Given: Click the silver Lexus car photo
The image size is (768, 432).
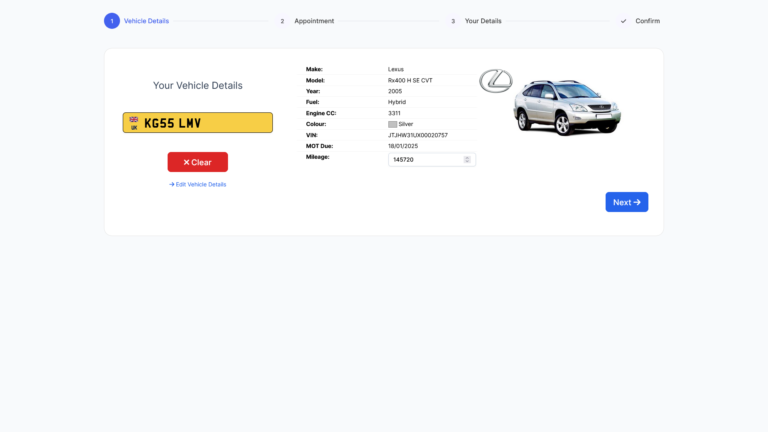Looking at the screenshot, I should 566,106.
